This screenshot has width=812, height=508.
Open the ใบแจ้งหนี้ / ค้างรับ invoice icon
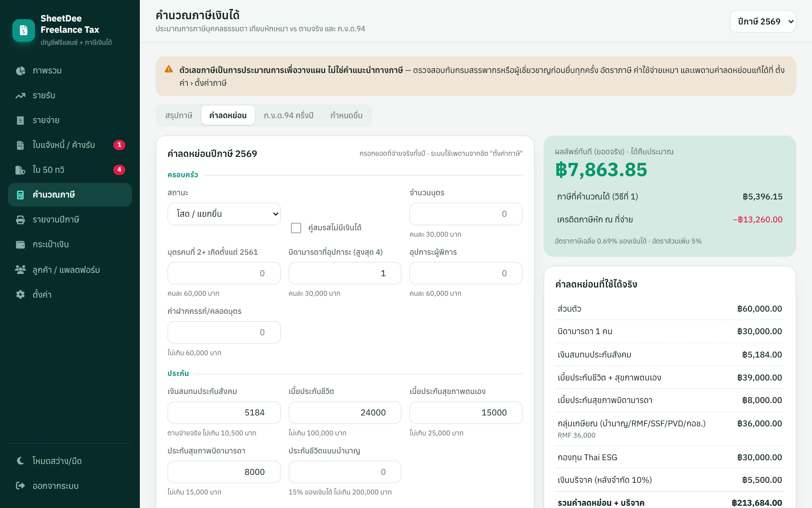coord(20,145)
